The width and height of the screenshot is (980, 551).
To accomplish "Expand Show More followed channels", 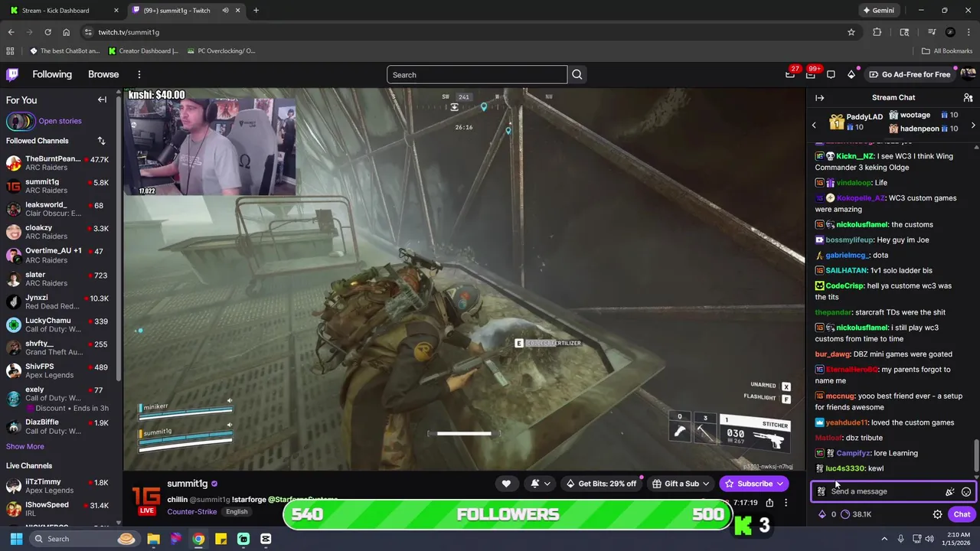I will (x=25, y=446).
